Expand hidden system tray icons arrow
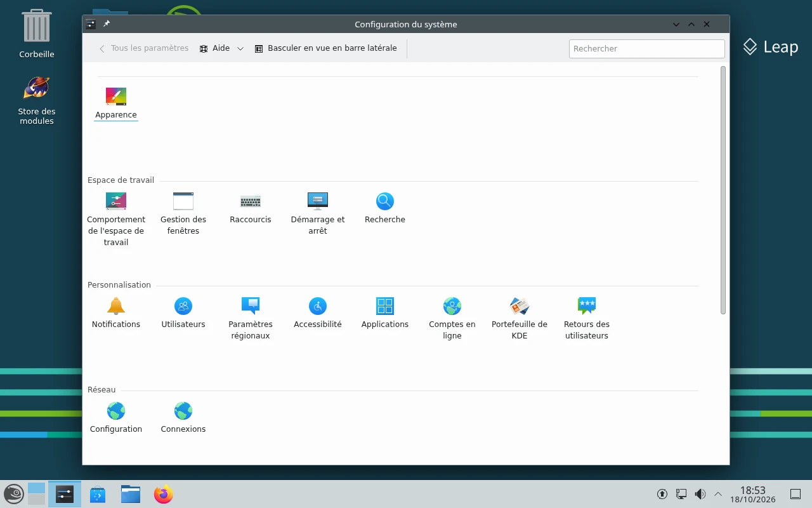This screenshot has width=812, height=508. coord(718,494)
